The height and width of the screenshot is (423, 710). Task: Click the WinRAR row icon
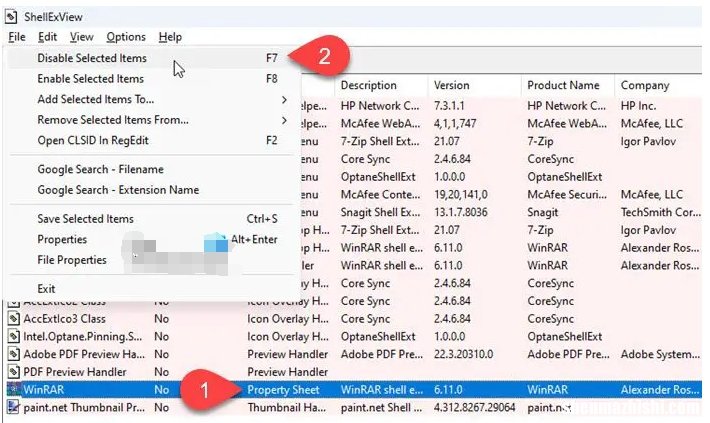[14, 389]
